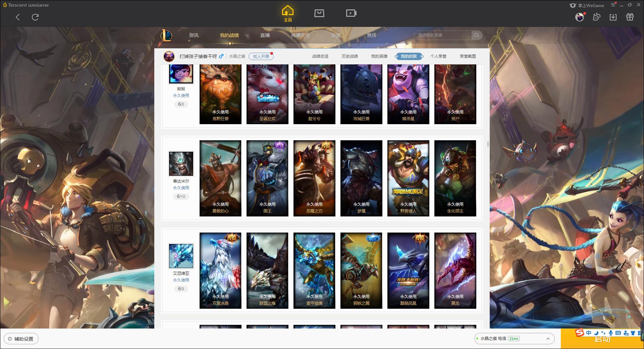This screenshot has height=349, width=644.
Task: Expand the left edge side panel arrow
Action: (2, 187)
